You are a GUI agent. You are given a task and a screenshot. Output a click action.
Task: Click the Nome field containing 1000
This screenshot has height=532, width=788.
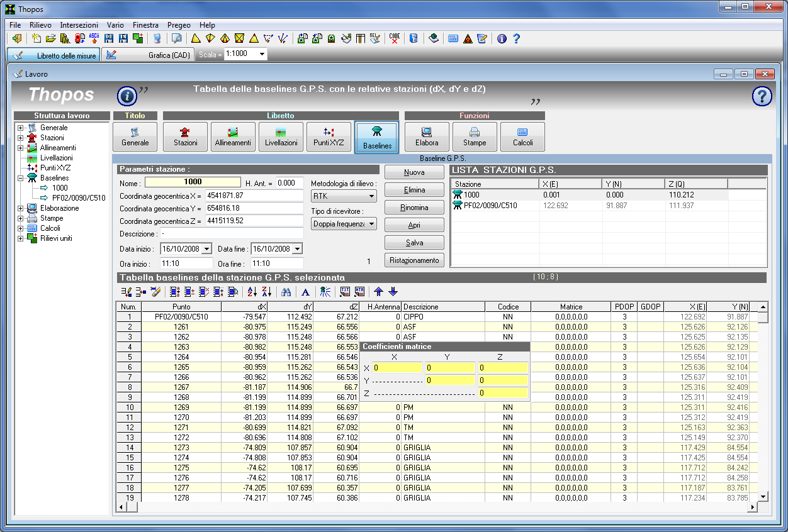coord(193,182)
